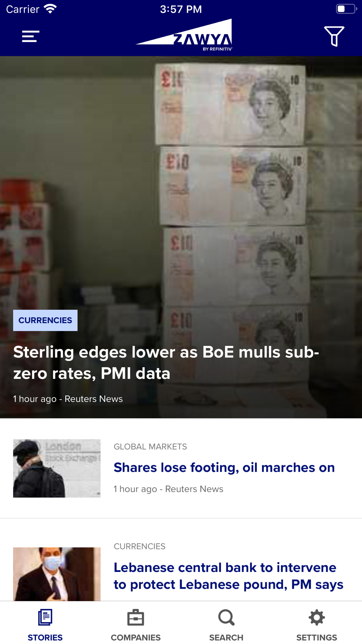The image size is (362, 644).
Task: Open Shares lose footing article
Action: (224, 468)
